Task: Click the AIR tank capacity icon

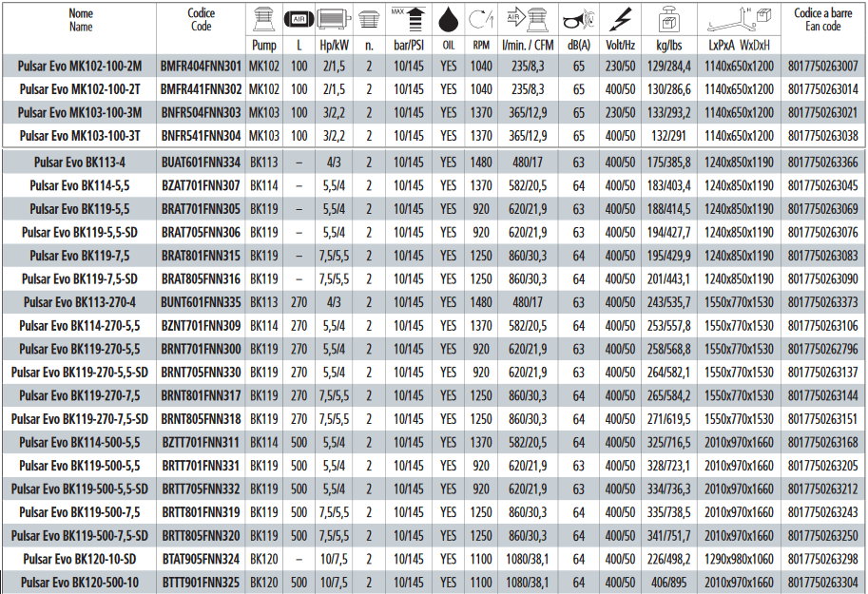Action: tap(299, 19)
